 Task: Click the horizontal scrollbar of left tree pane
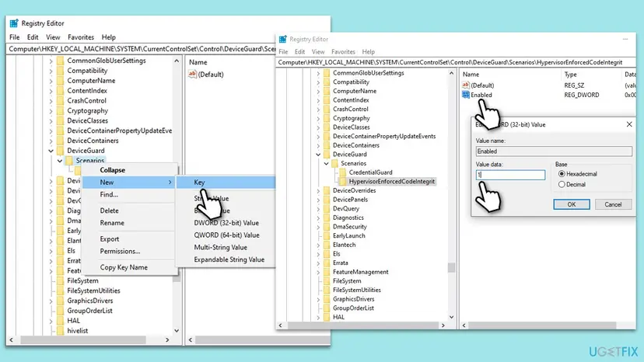[x=83, y=339]
